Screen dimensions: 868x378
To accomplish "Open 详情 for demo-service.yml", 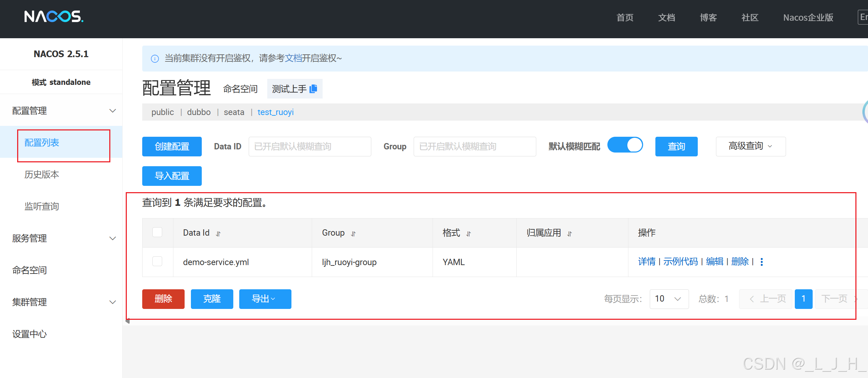I will 647,262.
